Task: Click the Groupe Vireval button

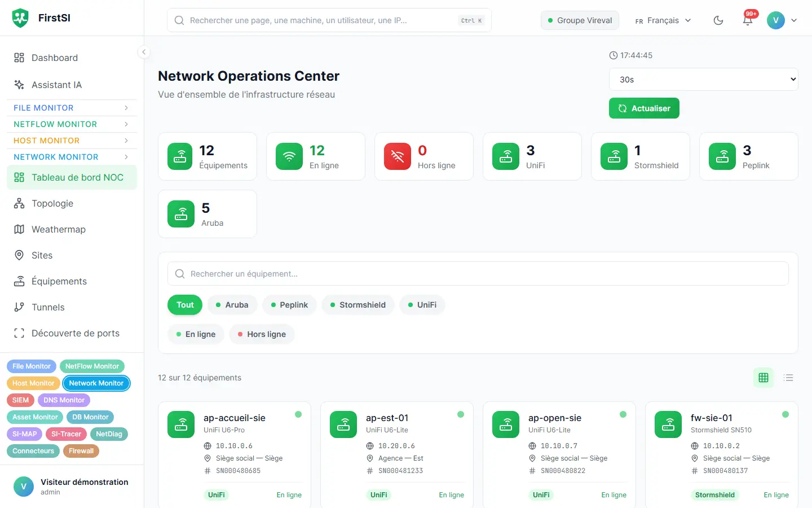Action: (x=580, y=20)
